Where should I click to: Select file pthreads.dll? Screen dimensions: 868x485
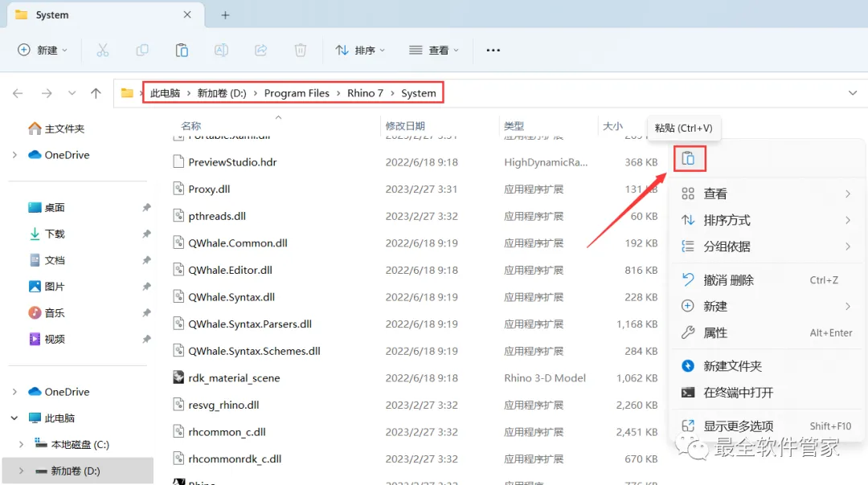pos(217,216)
